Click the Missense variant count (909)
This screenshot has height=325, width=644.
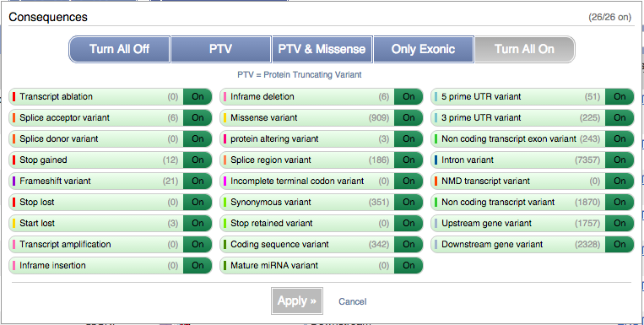tap(379, 118)
